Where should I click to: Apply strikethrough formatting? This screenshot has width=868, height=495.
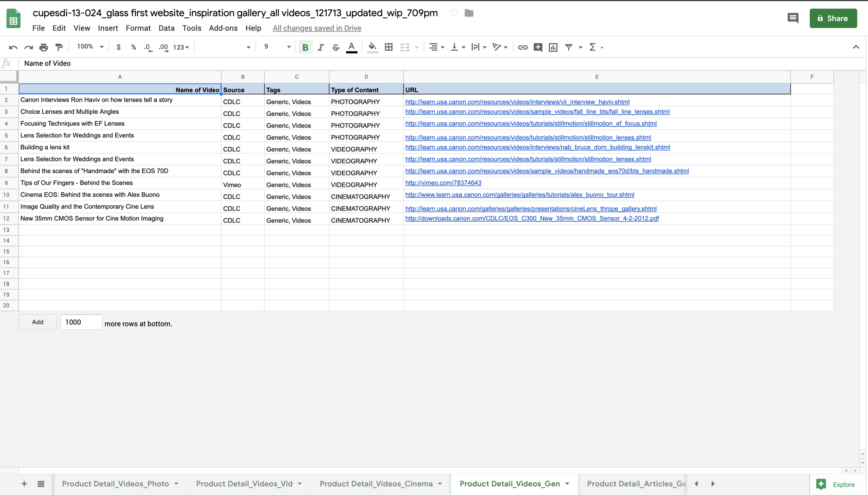(x=336, y=47)
